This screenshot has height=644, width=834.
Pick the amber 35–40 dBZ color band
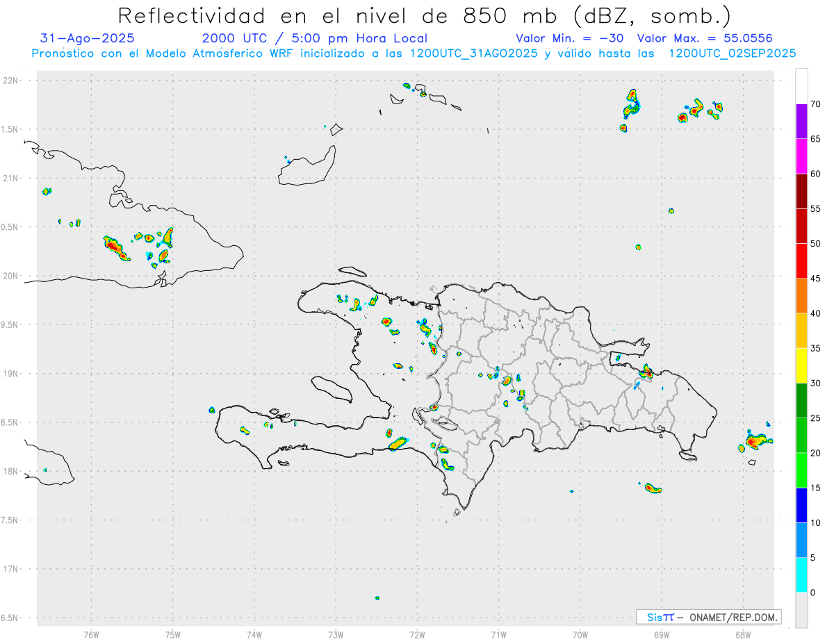point(801,331)
